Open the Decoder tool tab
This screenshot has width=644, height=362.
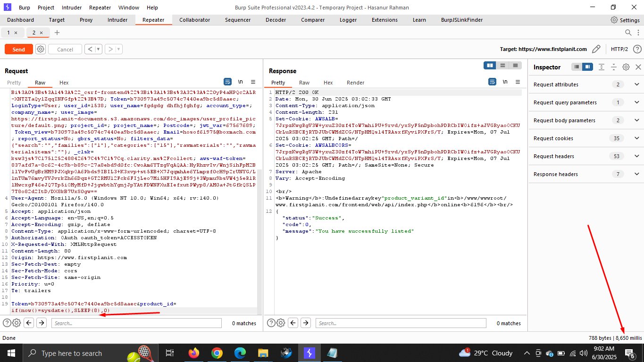pyautogui.click(x=276, y=20)
